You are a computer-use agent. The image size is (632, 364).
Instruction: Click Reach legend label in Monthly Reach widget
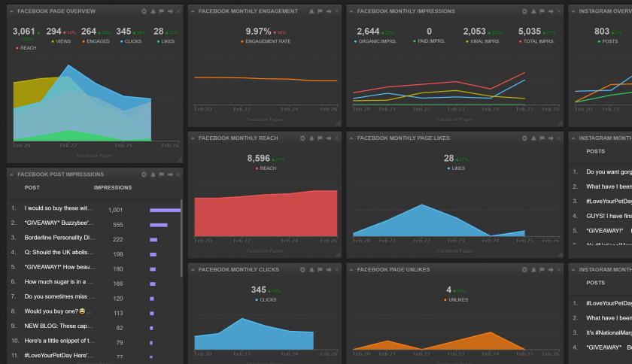[x=266, y=168]
